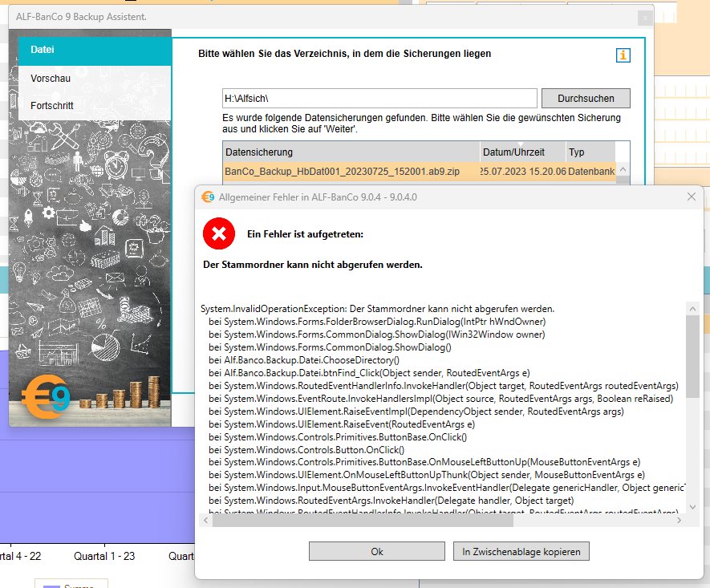Click vertical scrollbar thumb in error text
710x588 pixels.
[x=692, y=357]
